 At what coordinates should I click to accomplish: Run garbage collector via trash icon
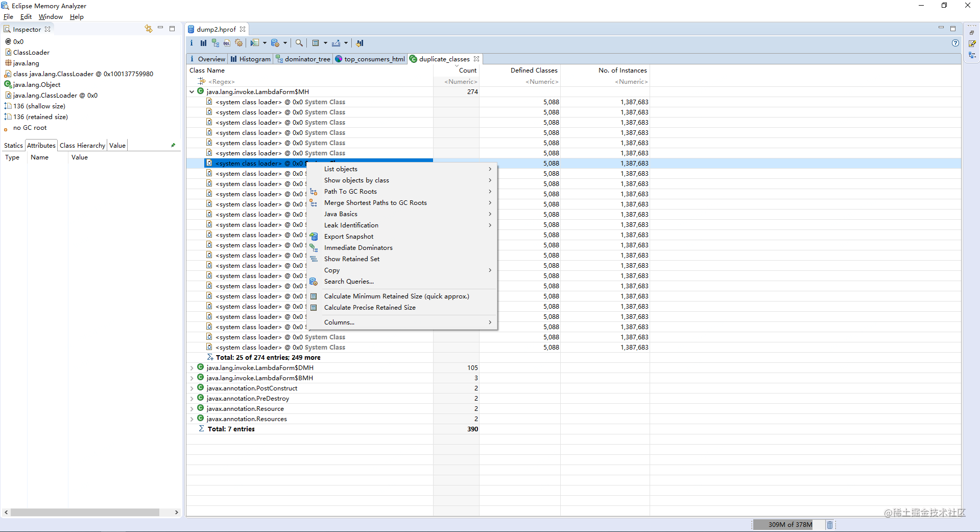(830, 525)
